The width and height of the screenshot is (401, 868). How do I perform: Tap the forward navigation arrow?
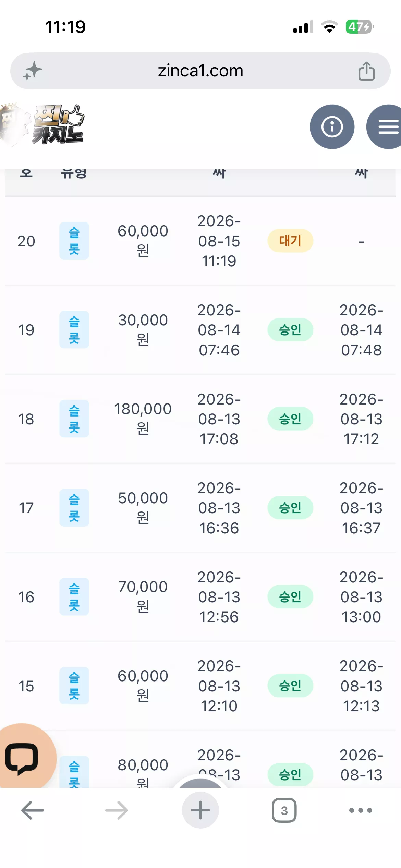coord(117,810)
